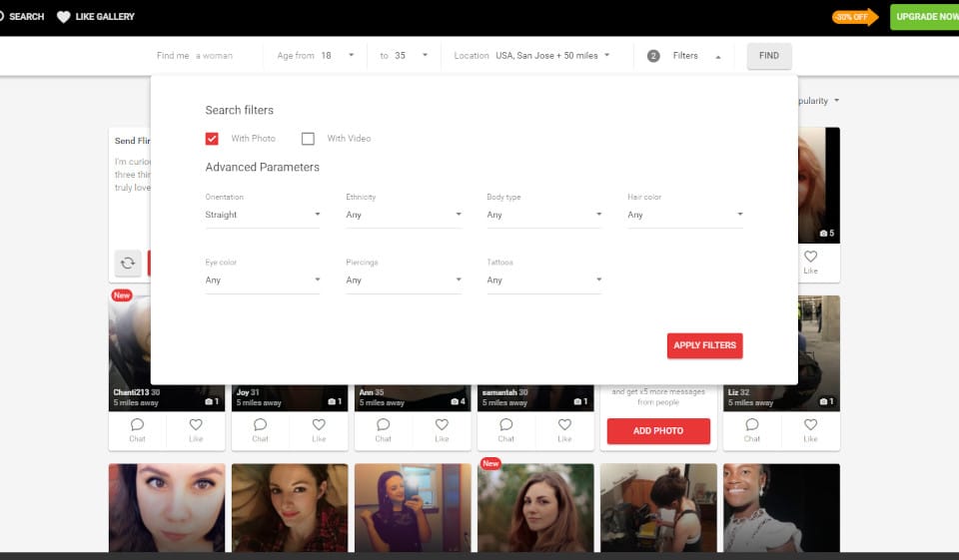Expand the Tattoos dropdown
This screenshot has width=959, height=560.
544,280
